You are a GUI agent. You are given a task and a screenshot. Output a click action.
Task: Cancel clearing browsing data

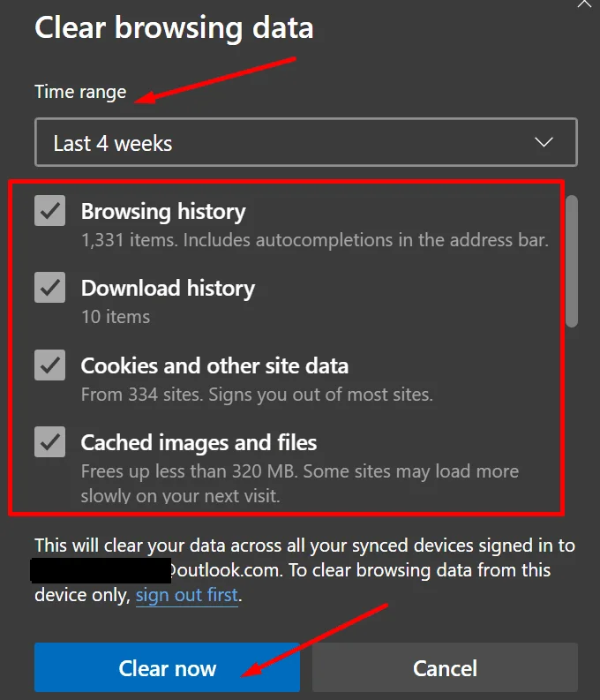(x=445, y=667)
